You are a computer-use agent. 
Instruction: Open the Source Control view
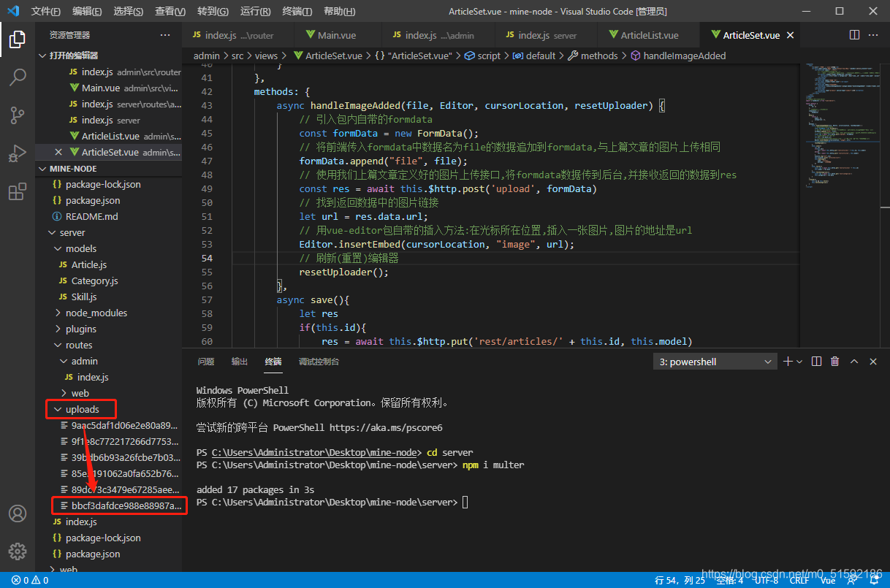[18, 115]
